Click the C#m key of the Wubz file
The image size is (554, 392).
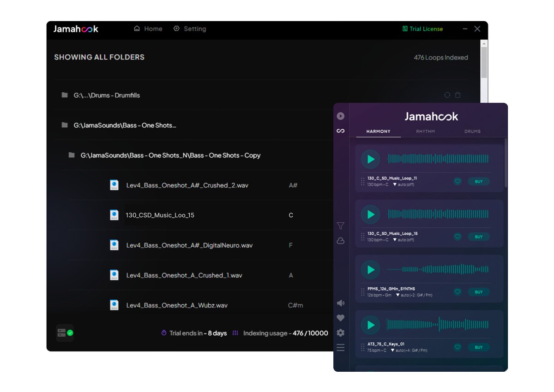295,305
